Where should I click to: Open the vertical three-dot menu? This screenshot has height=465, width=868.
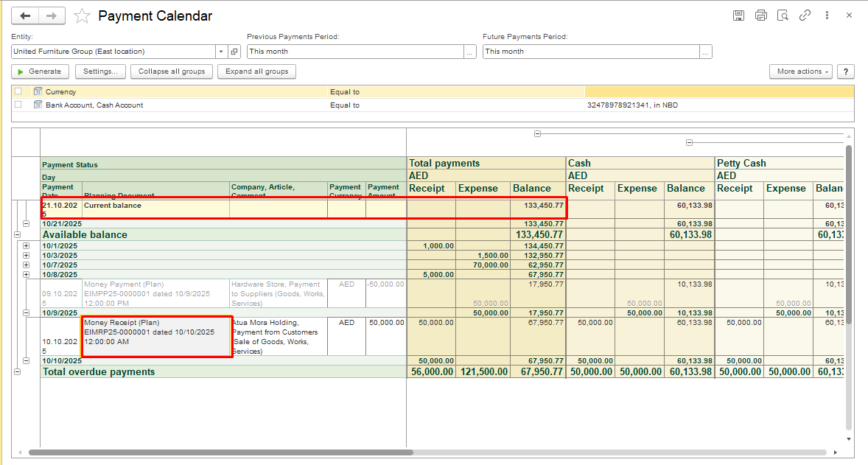tap(827, 15)
